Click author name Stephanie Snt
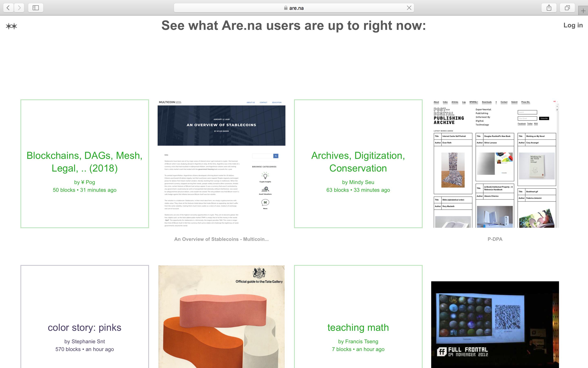Image resolution: width=588 pixels, height=368 pixels. pos(88,341)
